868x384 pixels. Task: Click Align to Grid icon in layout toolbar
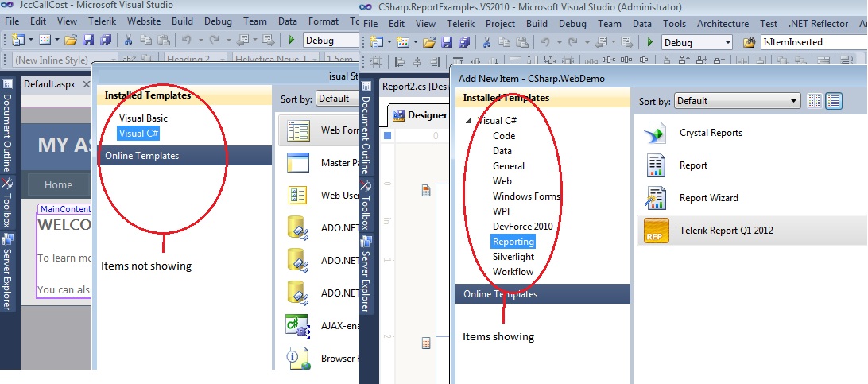point(376,61)
